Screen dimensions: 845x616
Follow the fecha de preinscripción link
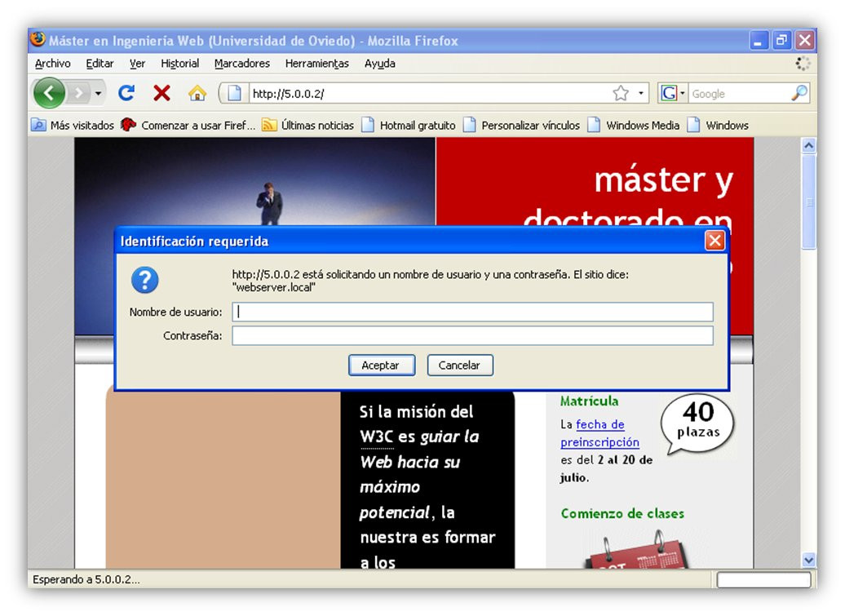(x=599, y=433)
